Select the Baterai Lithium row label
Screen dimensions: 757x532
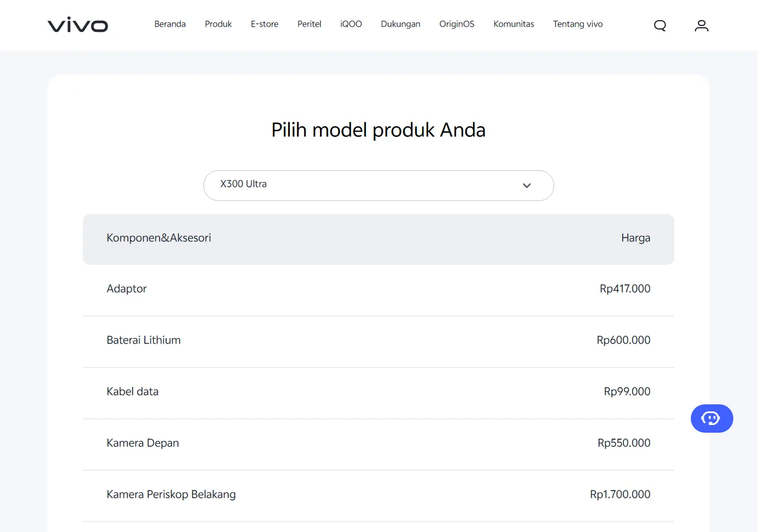144,340
